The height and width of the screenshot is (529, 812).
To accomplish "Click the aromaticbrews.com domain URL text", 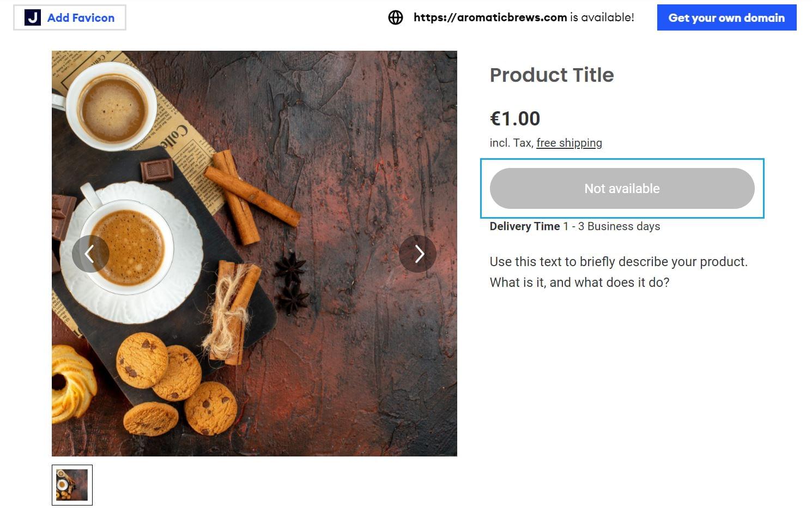I will (x=490, y=17).
